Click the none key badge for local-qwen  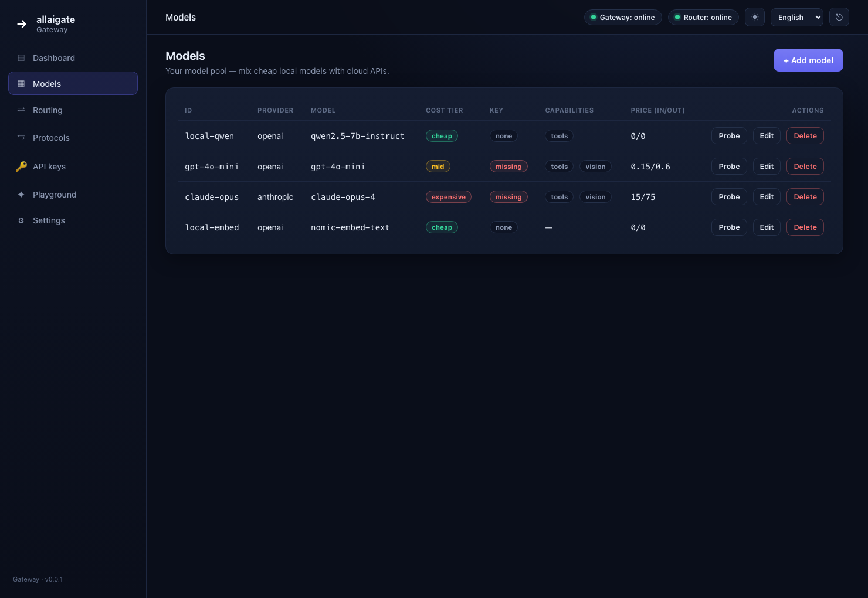[x=504, y=136]
